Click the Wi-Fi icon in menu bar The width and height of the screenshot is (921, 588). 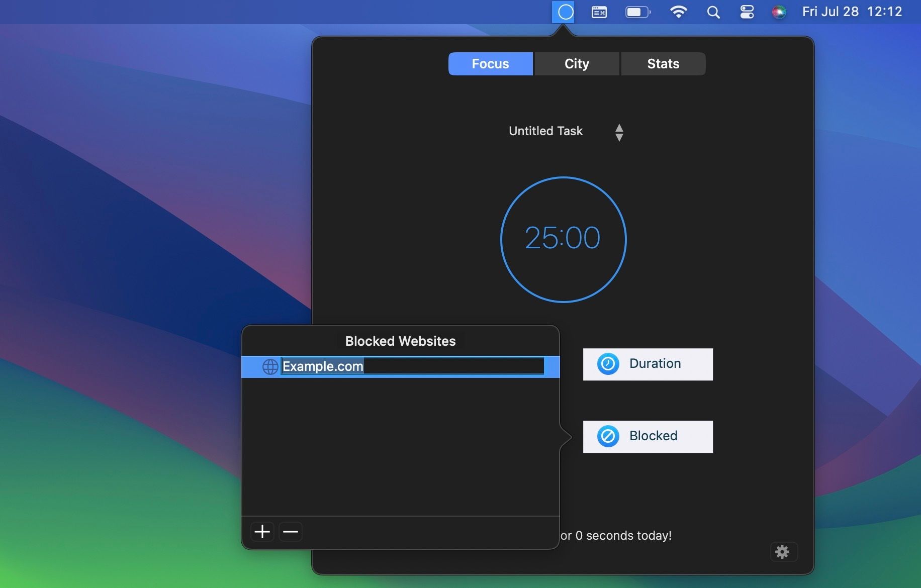(x=679, y=12)
